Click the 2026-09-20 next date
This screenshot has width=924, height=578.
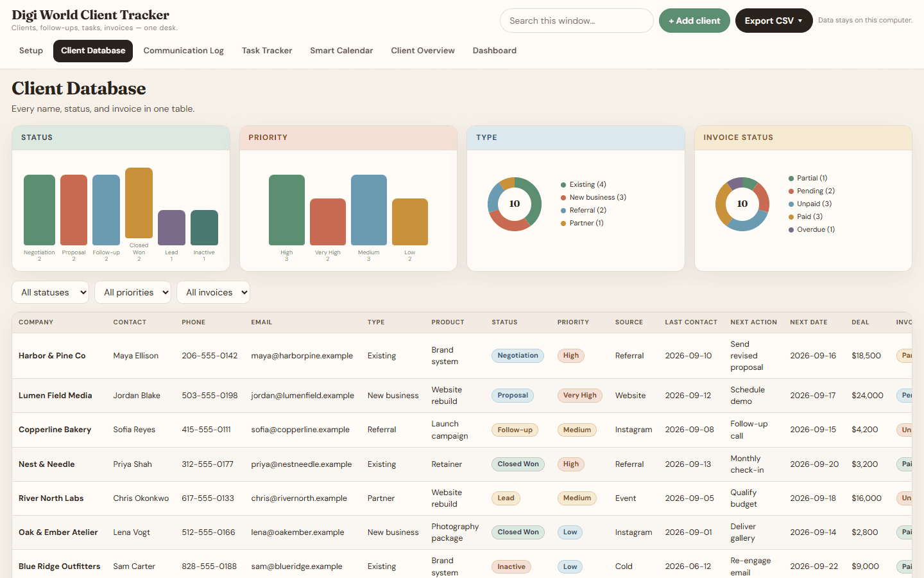pos(814,464)
